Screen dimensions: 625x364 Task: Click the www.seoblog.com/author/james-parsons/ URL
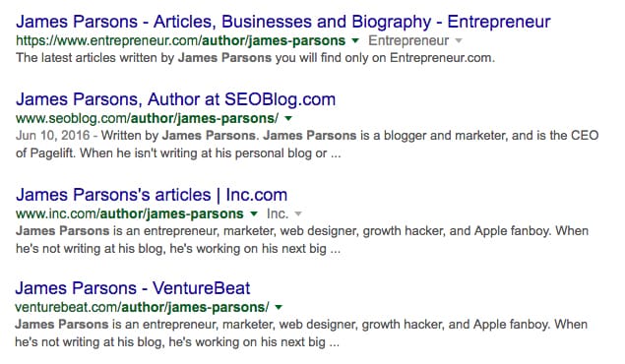point(147,118)
